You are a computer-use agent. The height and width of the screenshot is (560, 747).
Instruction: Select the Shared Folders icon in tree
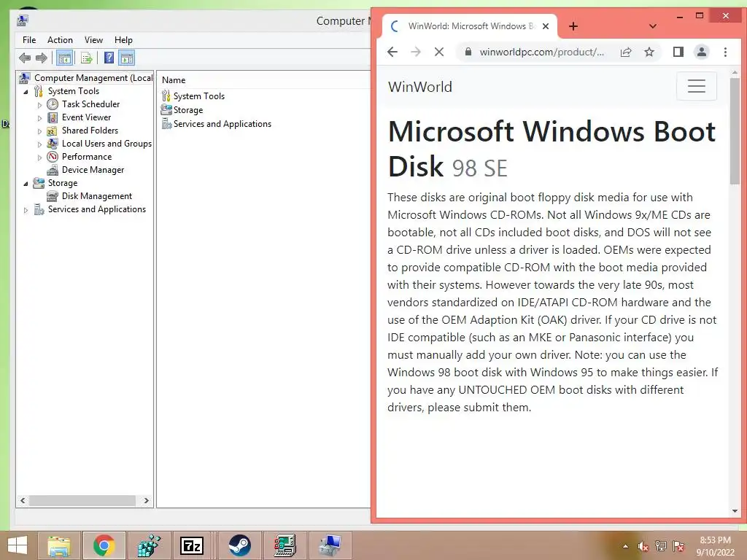[53, 131]
